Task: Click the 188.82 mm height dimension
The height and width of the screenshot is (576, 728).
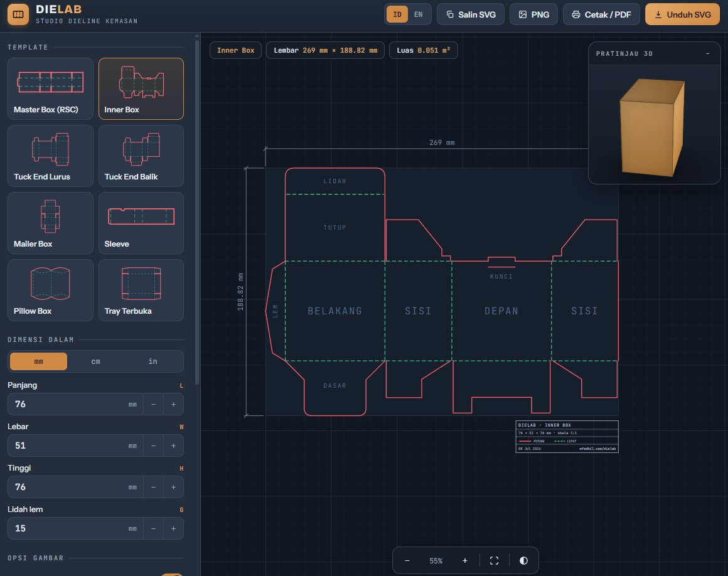Action: tap(240, 292)
